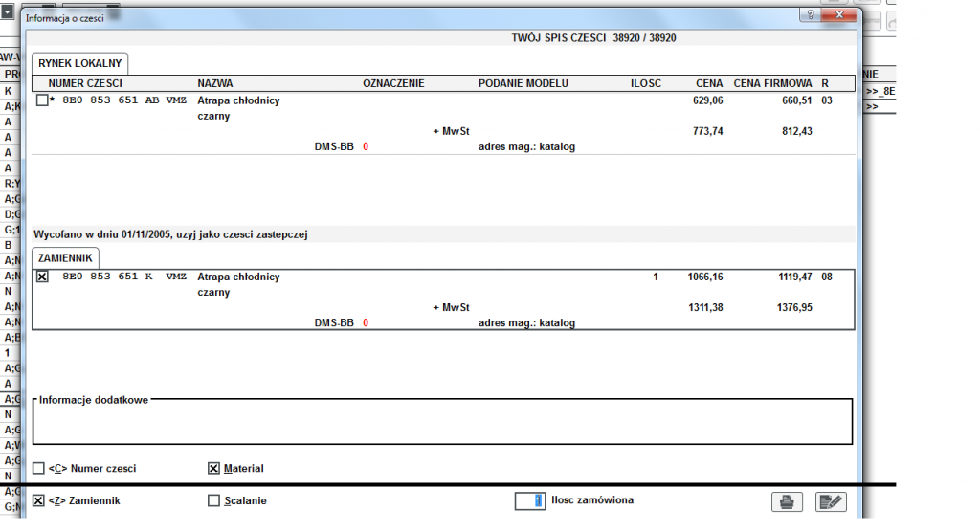Click the replacement company price 1119,47

point(794,277)
